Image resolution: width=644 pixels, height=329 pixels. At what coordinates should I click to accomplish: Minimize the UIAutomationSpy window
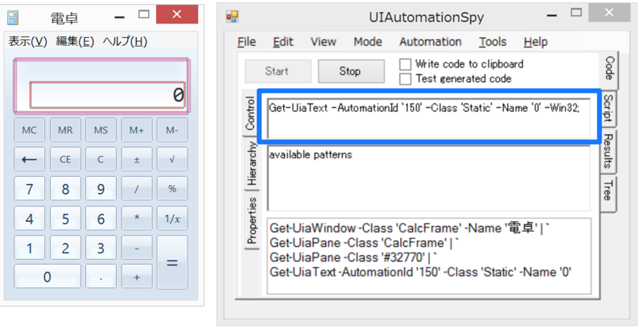[551, 15]
